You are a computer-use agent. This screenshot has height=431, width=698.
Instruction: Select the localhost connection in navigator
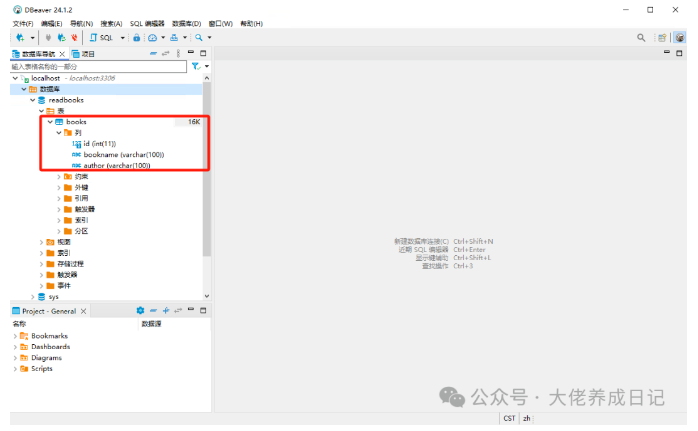point(45,78)
